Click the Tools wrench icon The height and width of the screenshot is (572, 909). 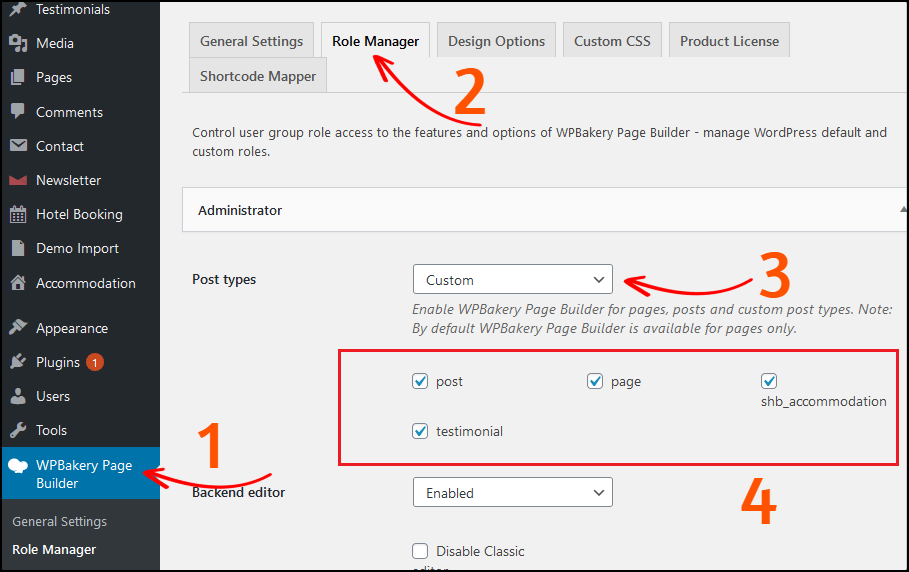[x=18, y=430]
